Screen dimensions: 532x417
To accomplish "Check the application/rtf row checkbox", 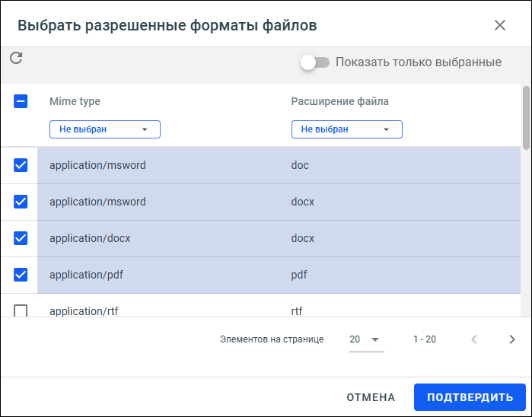I will pos(21,310).
